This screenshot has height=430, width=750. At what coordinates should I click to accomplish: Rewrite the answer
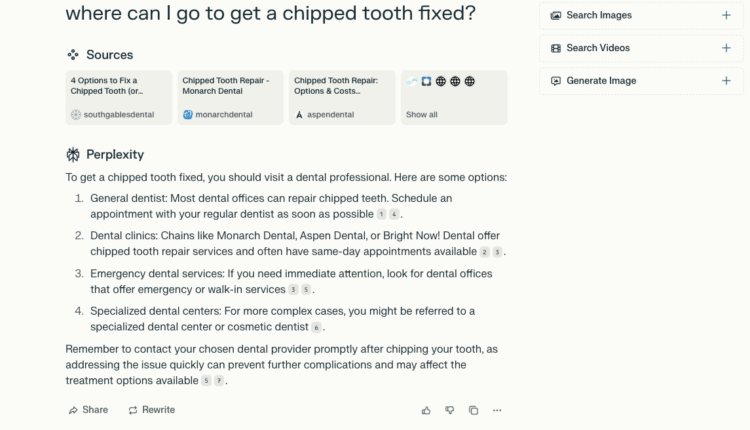click(152, 410)
